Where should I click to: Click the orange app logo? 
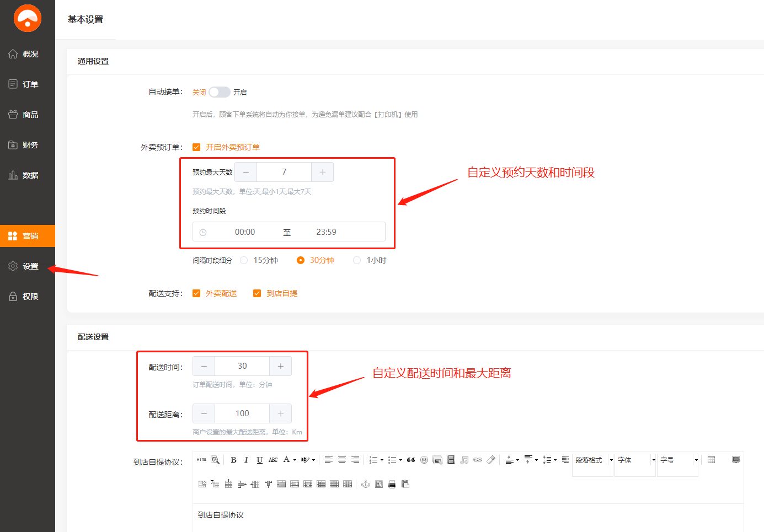pyautogui.click(x=28, y=18)
